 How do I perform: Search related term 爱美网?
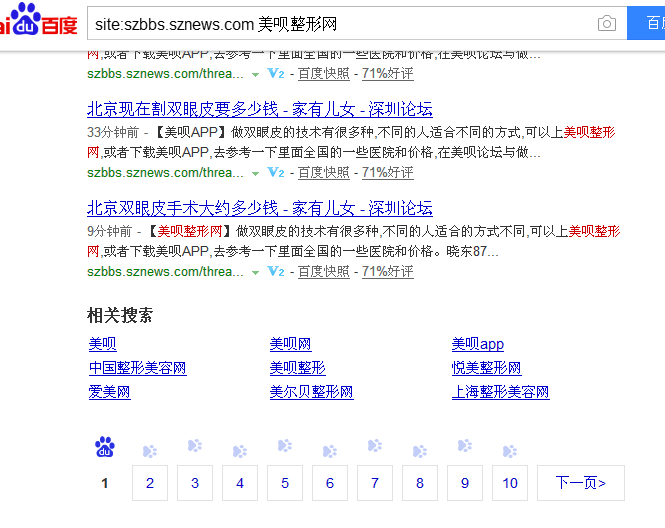tap(109, 392)
